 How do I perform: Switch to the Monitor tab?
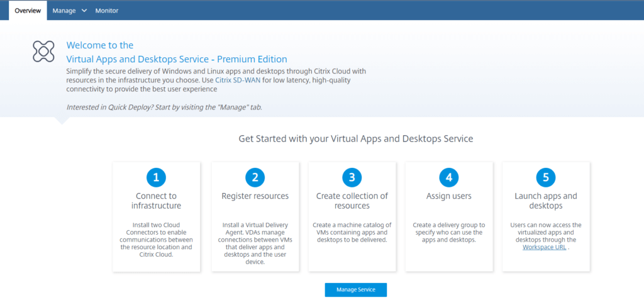coord(107,11)
